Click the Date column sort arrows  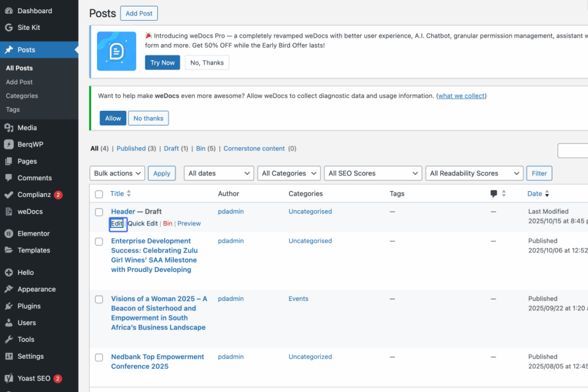click(547, 193)
